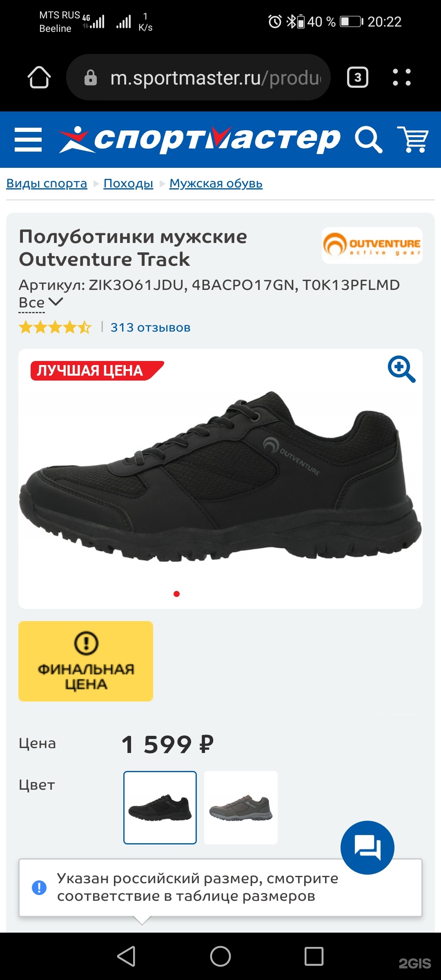The image size is (441, 980).
Task: Expand all article numbers with Все
Action: (40, 303)
